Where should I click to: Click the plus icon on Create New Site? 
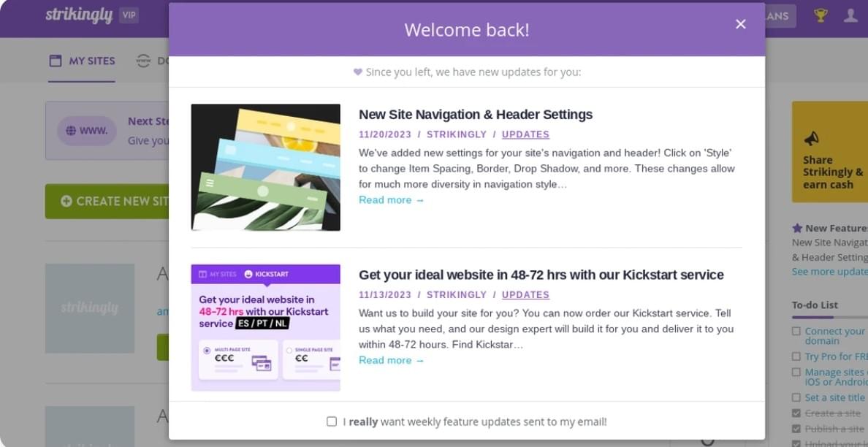(66, 202)
